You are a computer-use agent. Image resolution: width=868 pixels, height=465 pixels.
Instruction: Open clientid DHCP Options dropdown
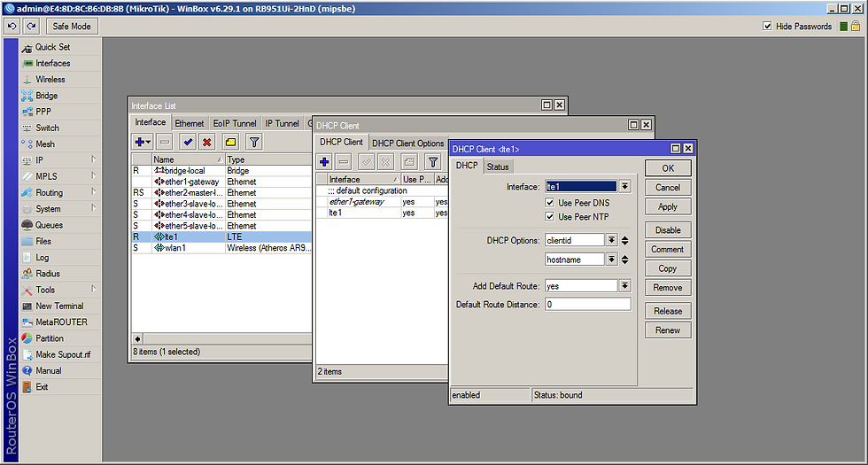[611, 240]
